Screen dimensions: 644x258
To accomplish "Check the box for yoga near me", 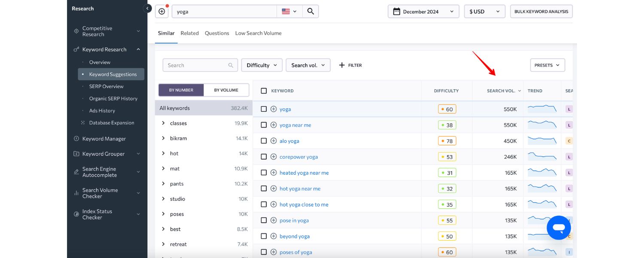I will click(x=264, y=125).
